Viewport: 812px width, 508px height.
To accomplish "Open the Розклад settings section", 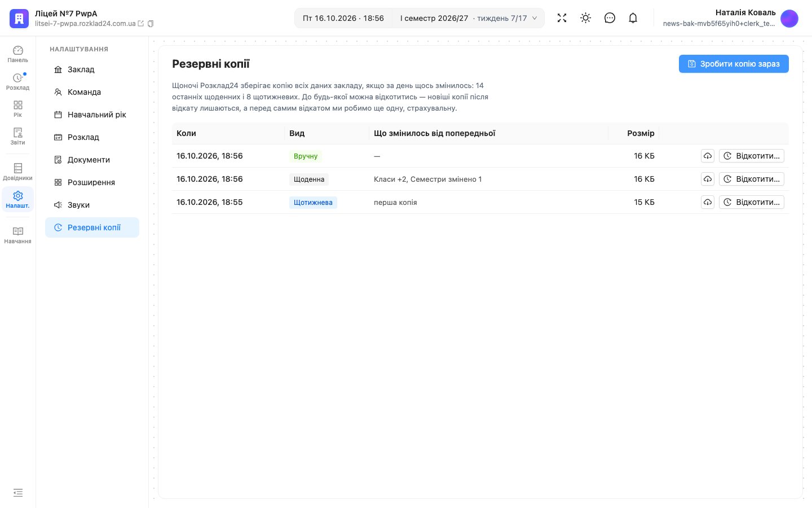I will (x=92, y=137).
